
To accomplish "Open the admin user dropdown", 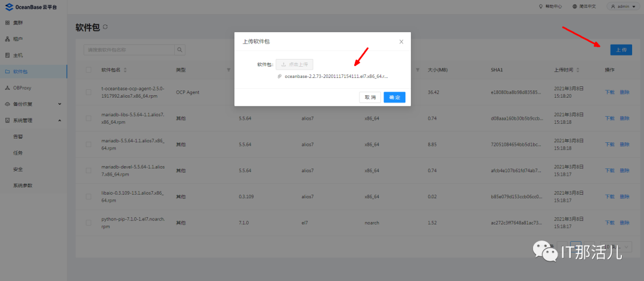I will [x=623, y=7].
